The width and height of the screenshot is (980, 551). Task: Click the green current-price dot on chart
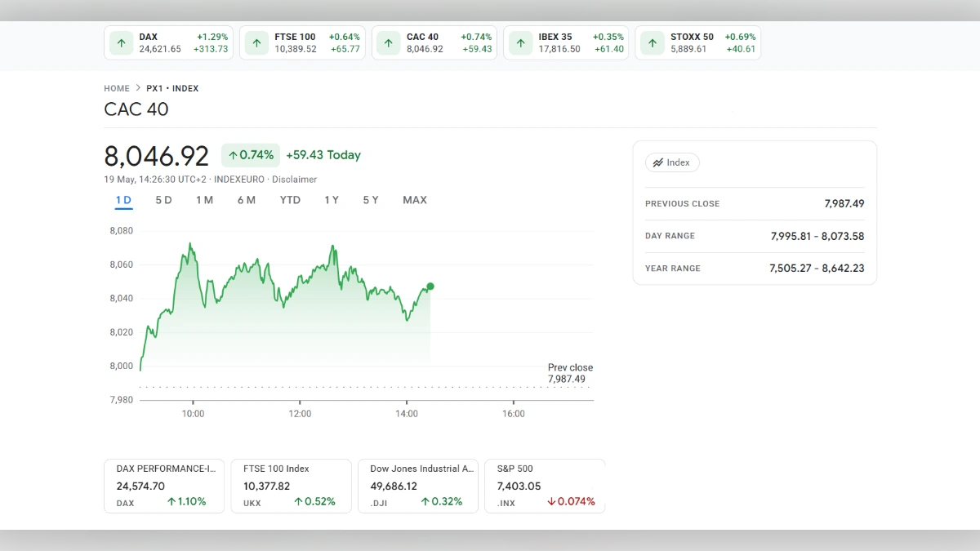(x=430, y=287)
